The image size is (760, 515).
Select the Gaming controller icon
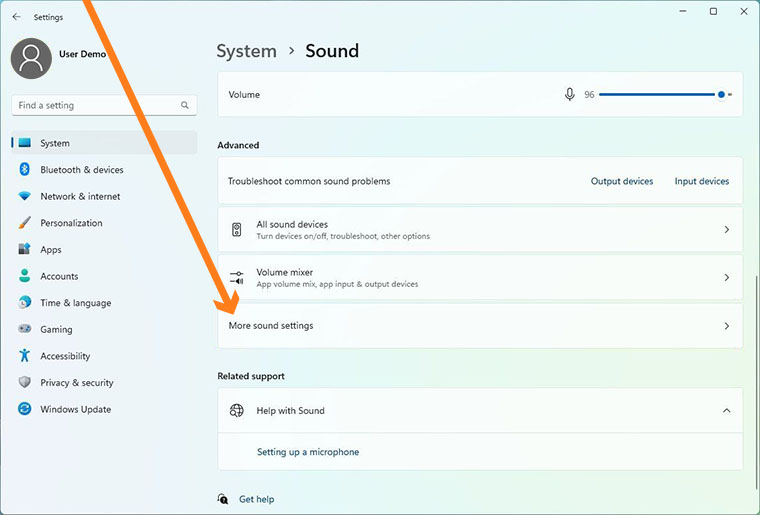[25, 329]
